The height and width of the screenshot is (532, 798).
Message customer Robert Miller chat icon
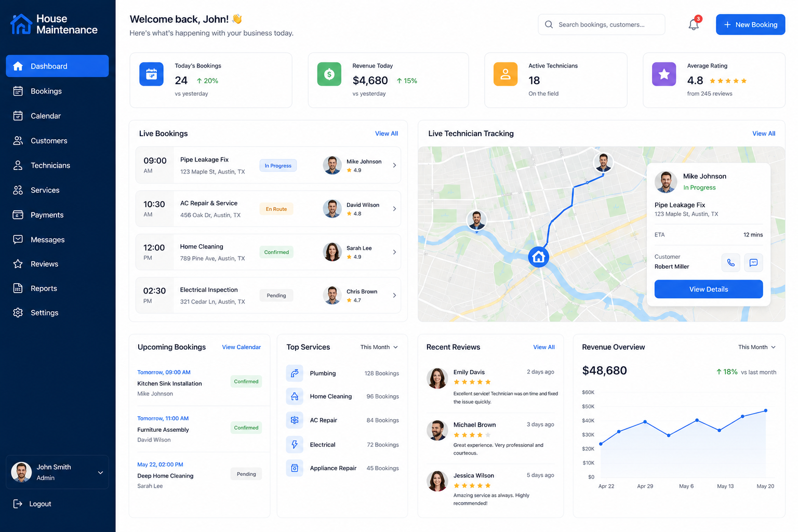coord(753,262)
